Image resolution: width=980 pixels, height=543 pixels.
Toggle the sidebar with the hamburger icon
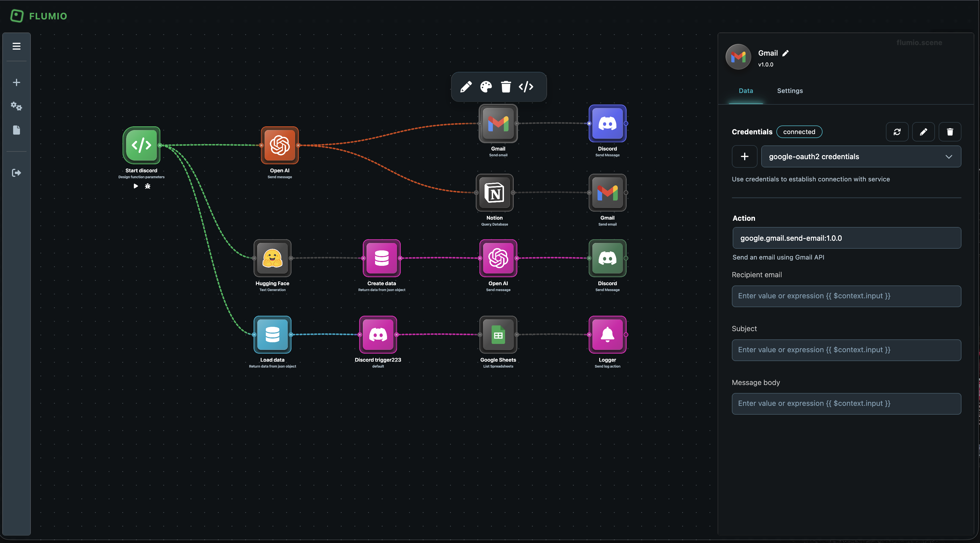click(17, 46)
